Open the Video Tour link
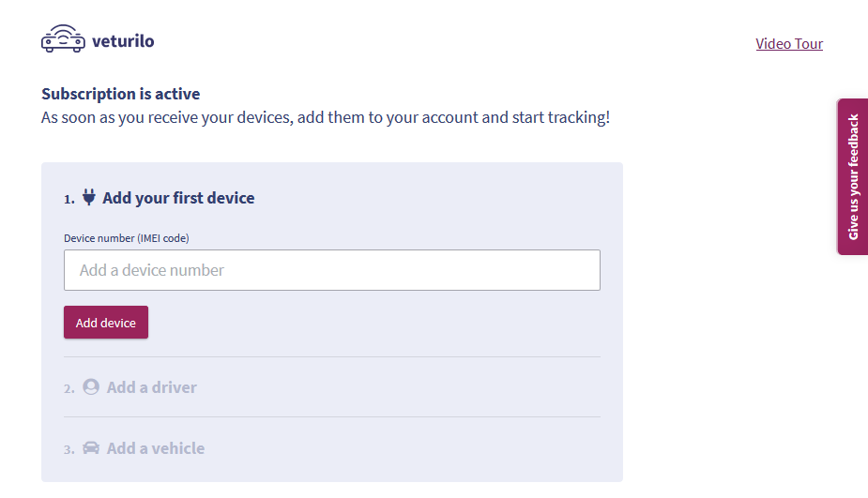The width and height of the screenshot is (868, 498). pyautogui.click(x=789, y=43)
